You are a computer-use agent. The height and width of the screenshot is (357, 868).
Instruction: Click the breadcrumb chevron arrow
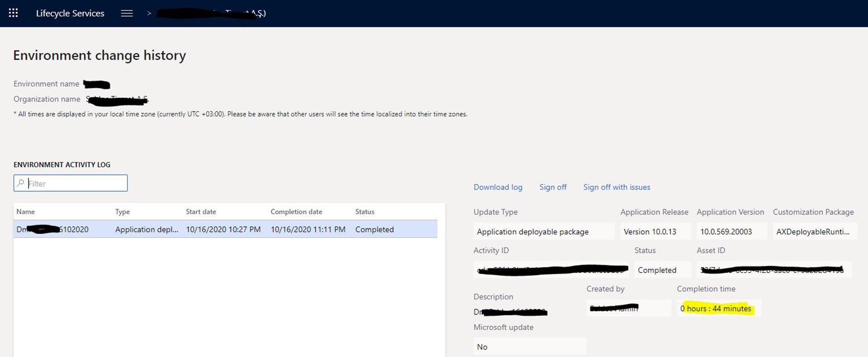(149, 14)
